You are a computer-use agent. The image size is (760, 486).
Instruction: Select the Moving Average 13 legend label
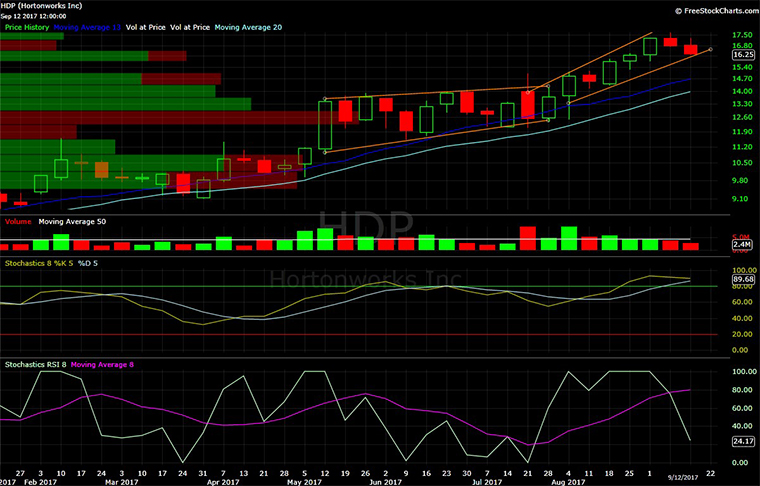tap(87, 27)
